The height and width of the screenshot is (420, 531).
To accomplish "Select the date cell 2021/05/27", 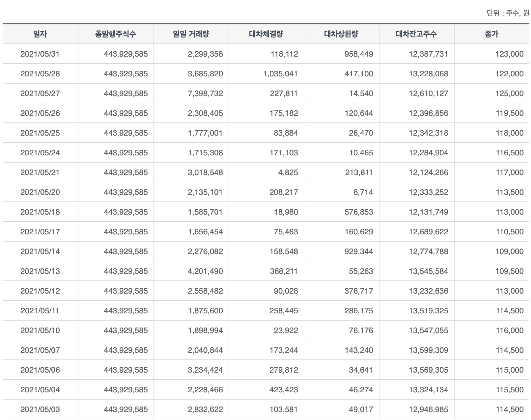I will (x=40, y=93).
